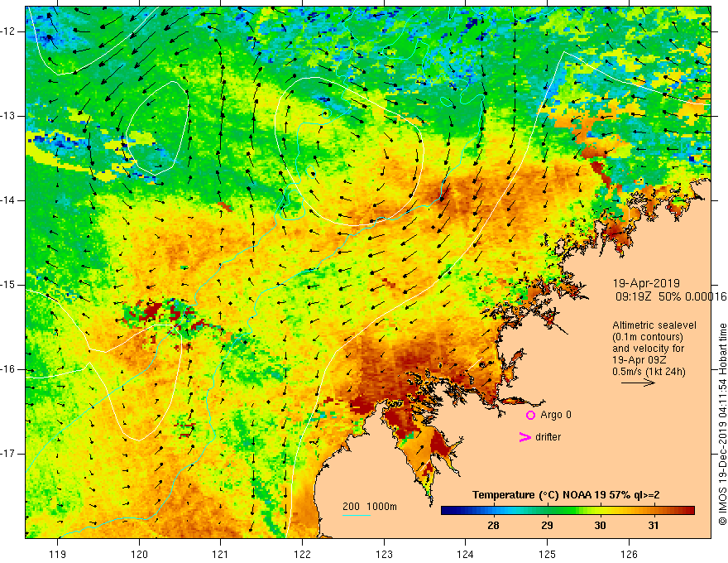Click the color bar label "31"
728x563 pixels.
click(654, 526)
